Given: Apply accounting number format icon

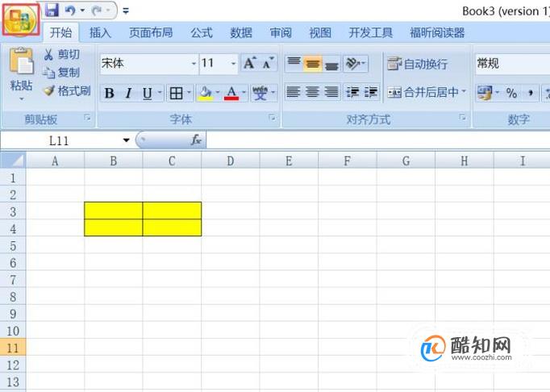Looking at the screenshot, I should 485,93.
